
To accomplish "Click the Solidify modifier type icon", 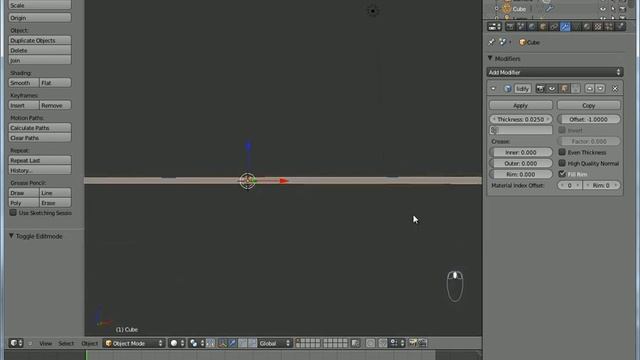I will click(507, 89).
